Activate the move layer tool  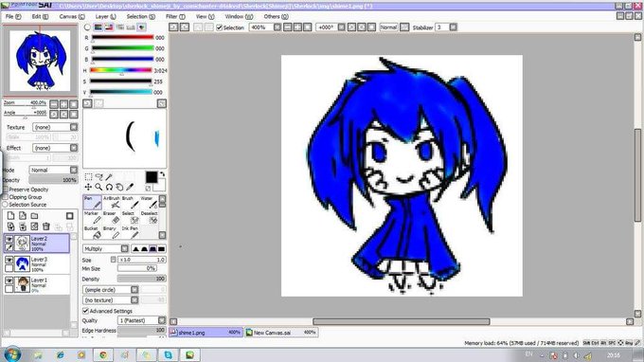tap(88, 187)
